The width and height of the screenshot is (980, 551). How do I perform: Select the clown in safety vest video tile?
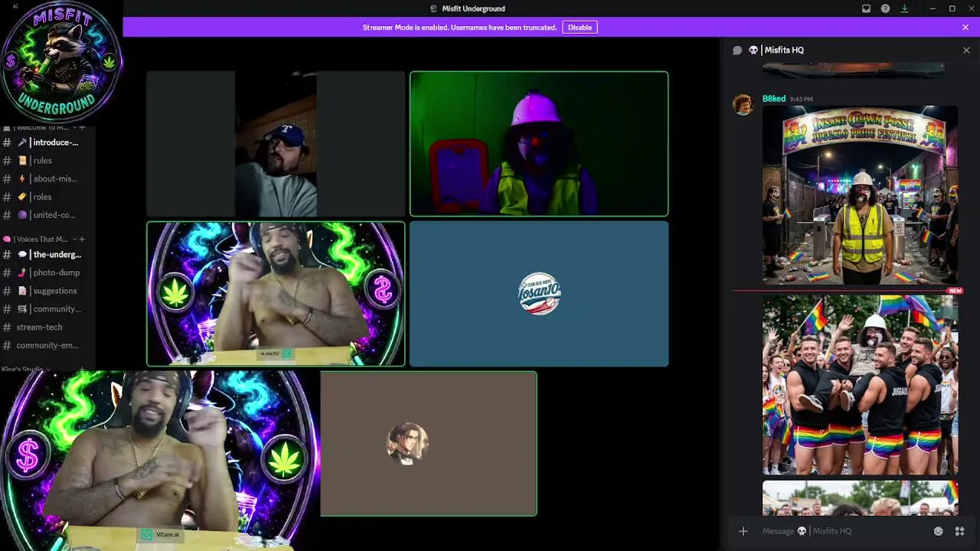pos(539,144)
